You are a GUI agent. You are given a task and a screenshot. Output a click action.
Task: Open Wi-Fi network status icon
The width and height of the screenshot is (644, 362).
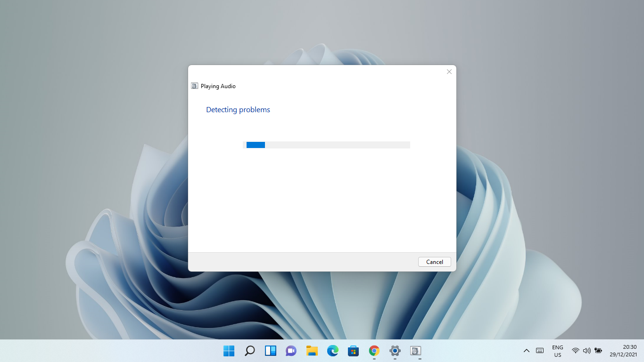(x=576, y=351)
